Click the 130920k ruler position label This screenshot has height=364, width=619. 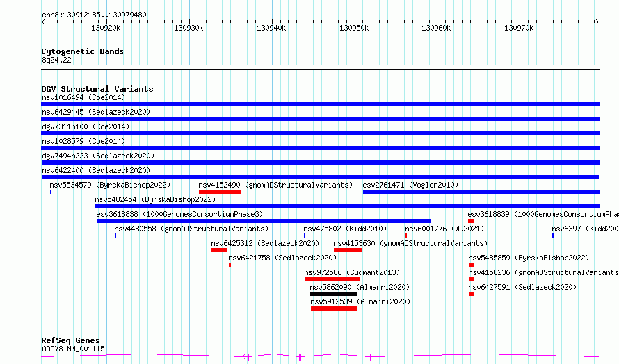coord(106,28)
